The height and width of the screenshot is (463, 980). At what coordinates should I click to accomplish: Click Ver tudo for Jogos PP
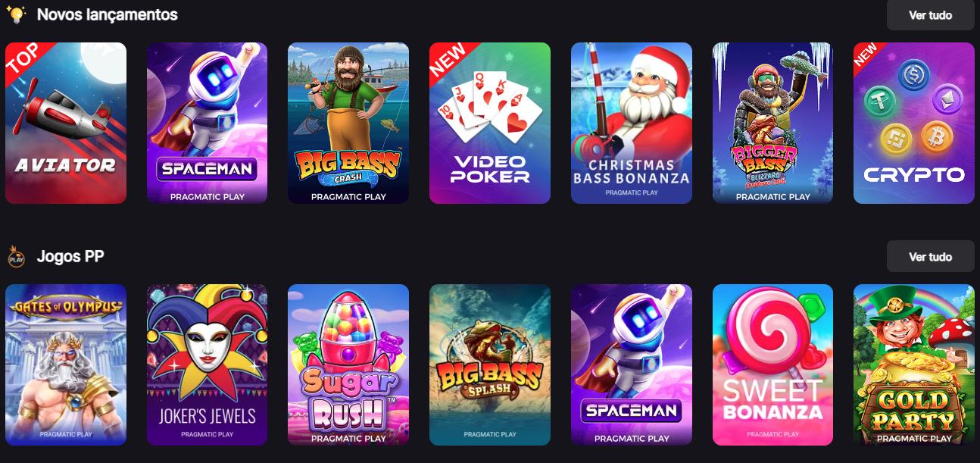[931, 257]
